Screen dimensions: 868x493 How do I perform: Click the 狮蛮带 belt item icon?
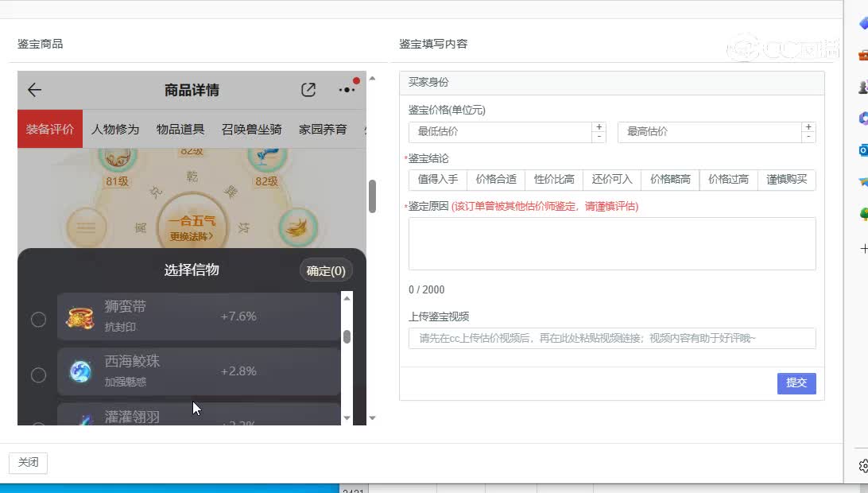(x=80, y=317)
